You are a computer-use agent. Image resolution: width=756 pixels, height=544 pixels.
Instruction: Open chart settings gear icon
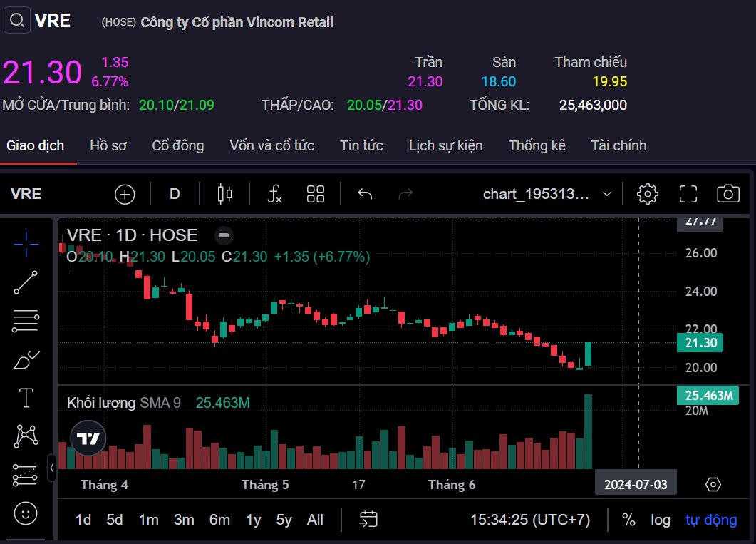coord(647,194)
